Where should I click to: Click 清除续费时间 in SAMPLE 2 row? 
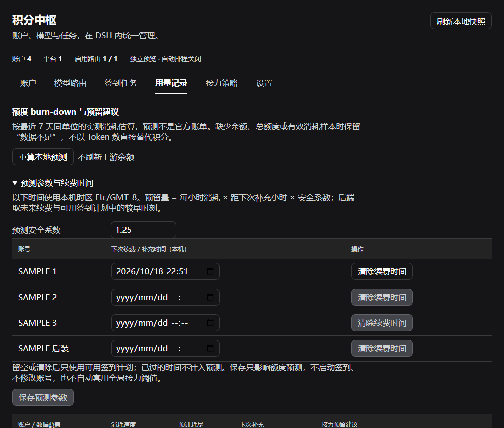pos(382,297)
